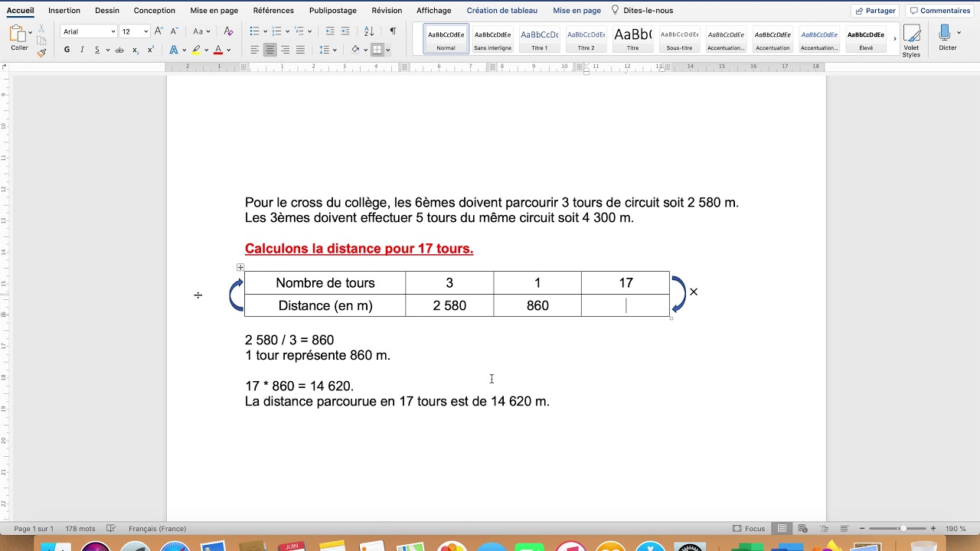Viewport: 980px width, 551px height.
Task: Open the Création de tableau tab
Action: click(502, 11)
